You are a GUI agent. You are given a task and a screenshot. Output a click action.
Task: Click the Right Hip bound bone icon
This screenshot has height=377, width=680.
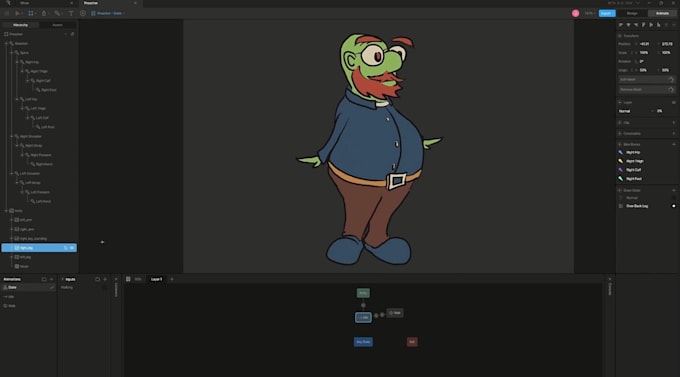[x=621, y=153]
